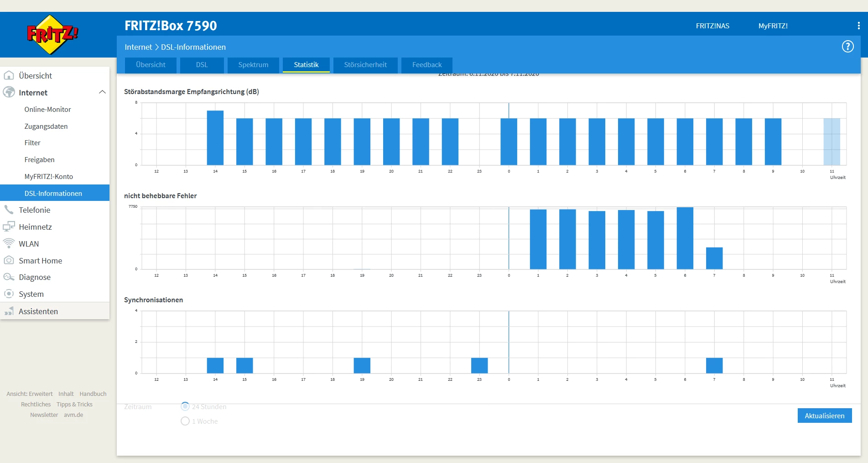The height and width of the screenshot is (463, 868).
Task: Select the 24 Stunden radio button
Action: [x=185, y=406]
